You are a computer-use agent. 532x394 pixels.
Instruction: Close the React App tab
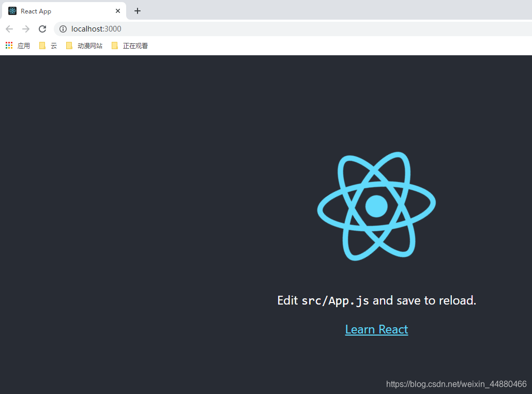(118, 10)
